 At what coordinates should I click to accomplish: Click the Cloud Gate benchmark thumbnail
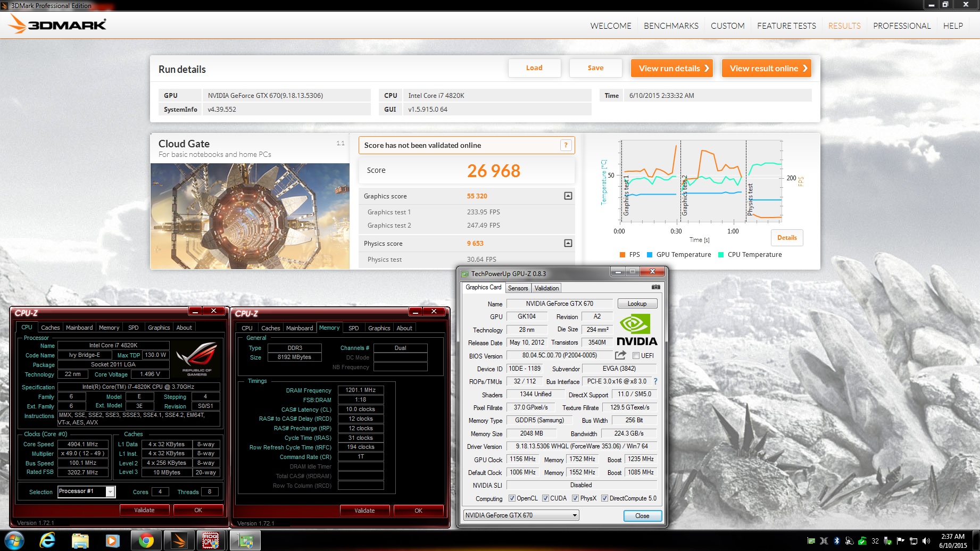pos(250,216)
